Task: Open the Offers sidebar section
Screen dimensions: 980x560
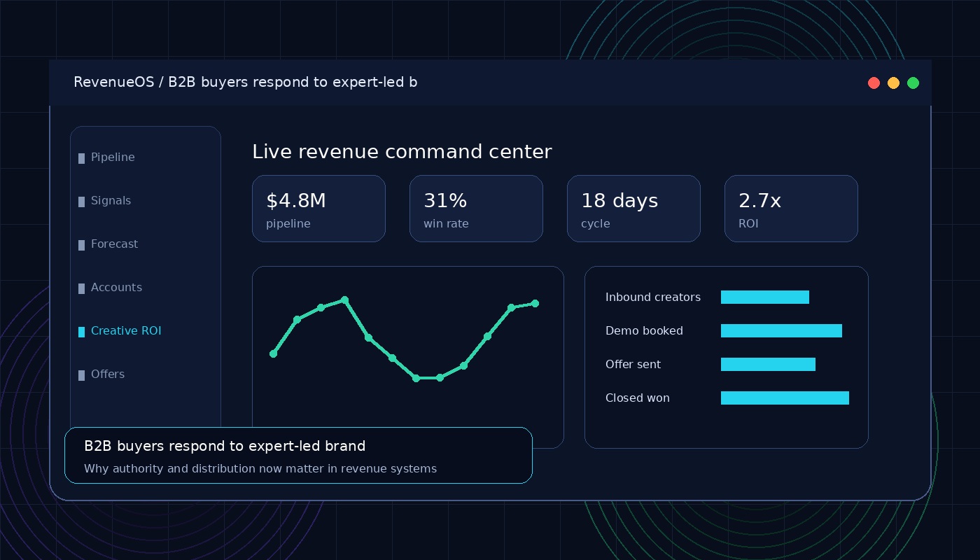Action: (x=108, y=374)
